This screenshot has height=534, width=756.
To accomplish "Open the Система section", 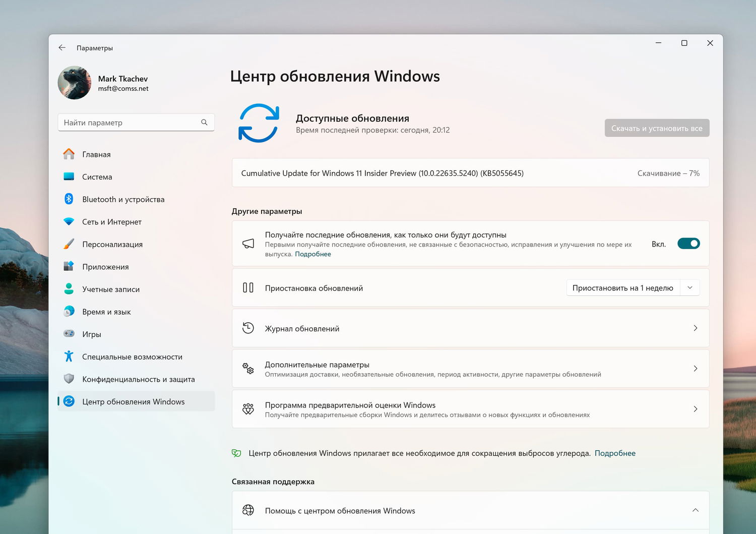I will (x=136, y=177).
